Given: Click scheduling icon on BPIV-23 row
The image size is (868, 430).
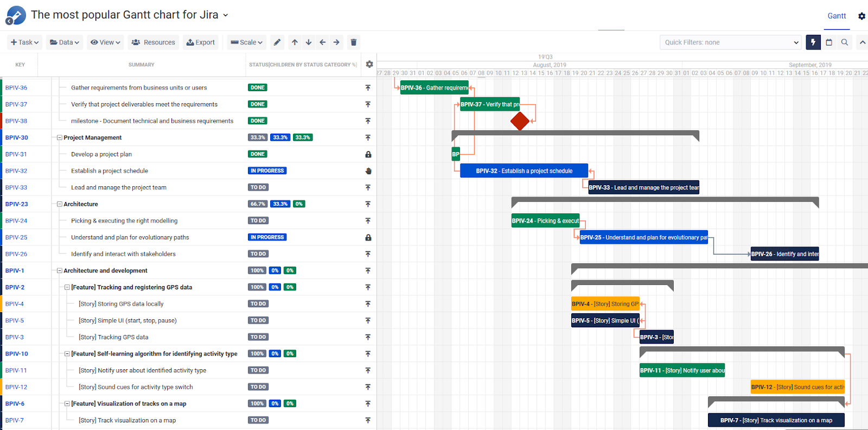Looking at the screenshot, I should point(368,204).
